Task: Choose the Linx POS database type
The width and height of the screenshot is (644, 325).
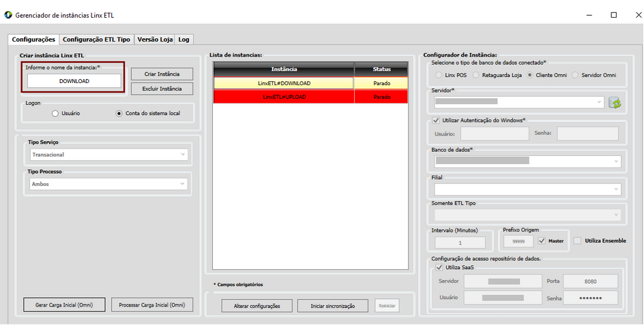Action: coord(438,75)
